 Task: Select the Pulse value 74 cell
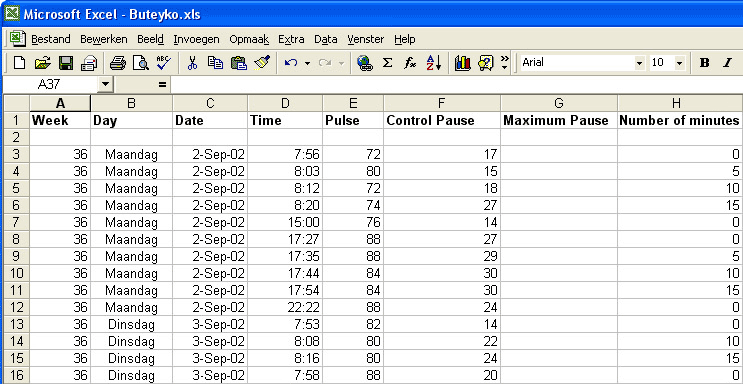point(353,205)
